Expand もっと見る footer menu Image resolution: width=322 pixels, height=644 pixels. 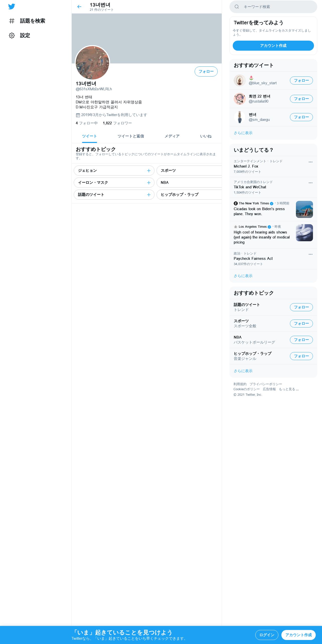tap(289, 389)
